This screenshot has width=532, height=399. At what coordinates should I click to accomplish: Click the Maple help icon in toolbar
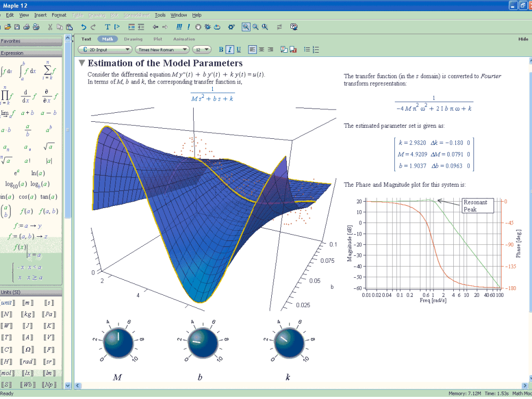click(294, 27)
